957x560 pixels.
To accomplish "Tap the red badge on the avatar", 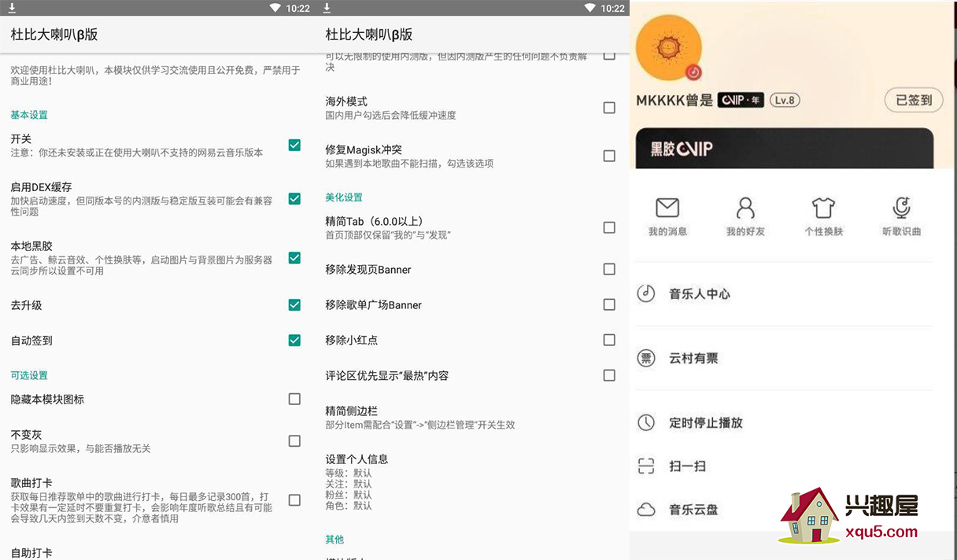I will click(693, 72).
